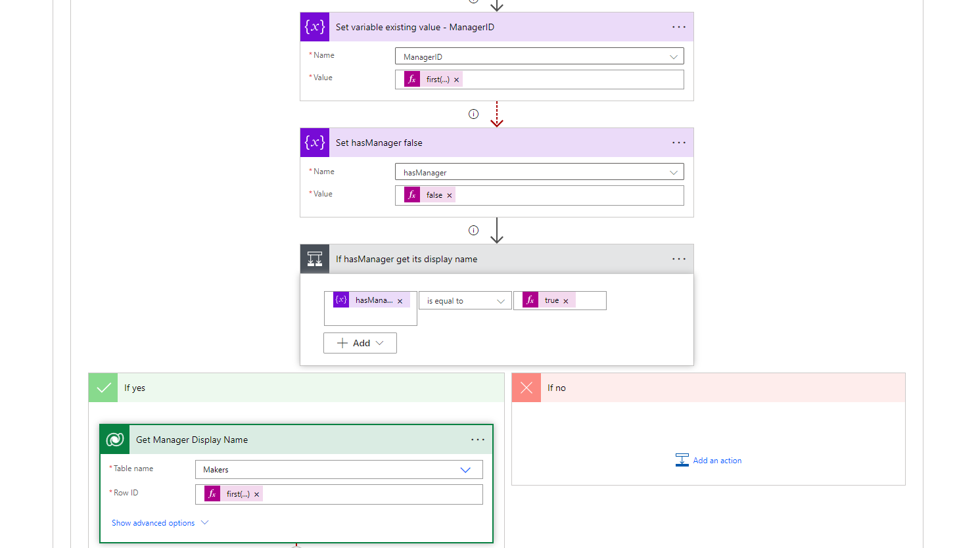Click the fx icon on the true token
Screen dimensions: 980x548
530,300
